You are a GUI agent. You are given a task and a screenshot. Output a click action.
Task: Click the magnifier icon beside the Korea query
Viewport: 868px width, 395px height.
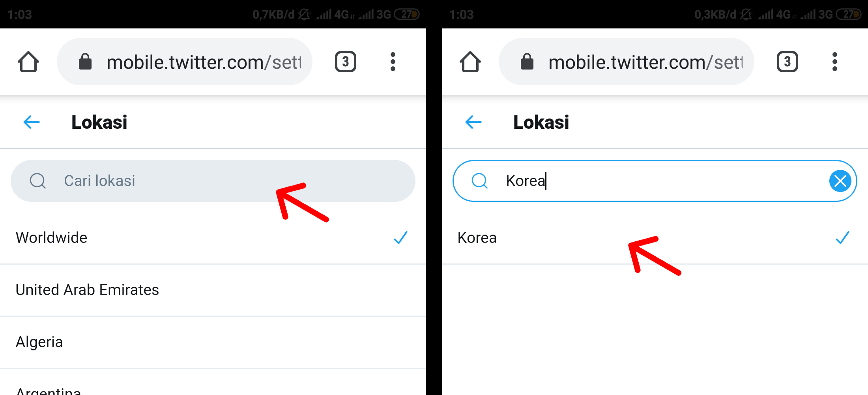click(479, 181)
